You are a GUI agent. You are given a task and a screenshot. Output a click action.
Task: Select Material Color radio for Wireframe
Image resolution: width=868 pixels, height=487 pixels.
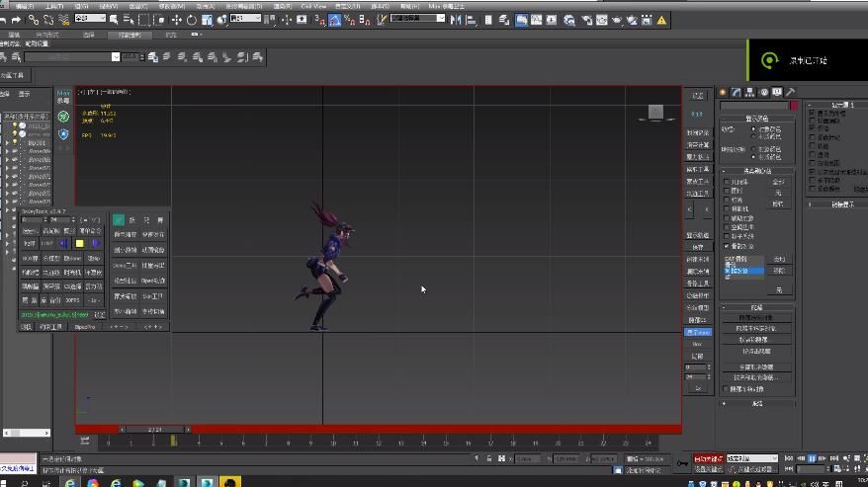pos(753,136)
